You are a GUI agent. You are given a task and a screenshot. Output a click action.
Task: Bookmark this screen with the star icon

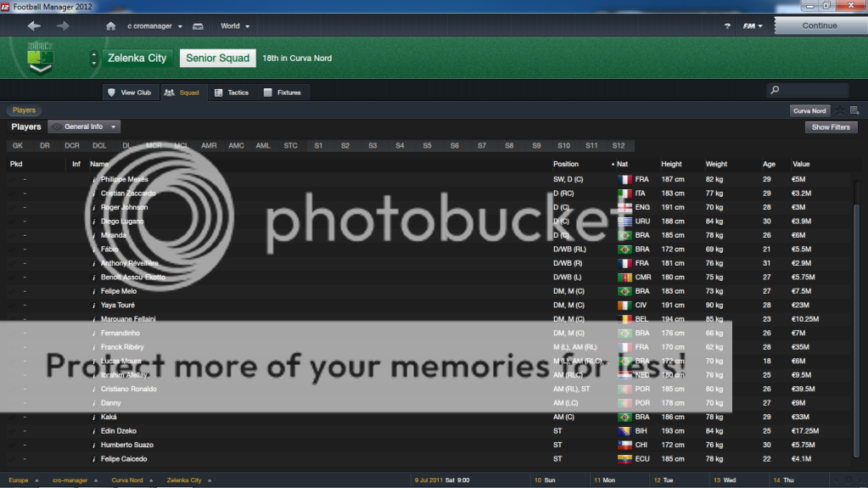tap(840, 110)
